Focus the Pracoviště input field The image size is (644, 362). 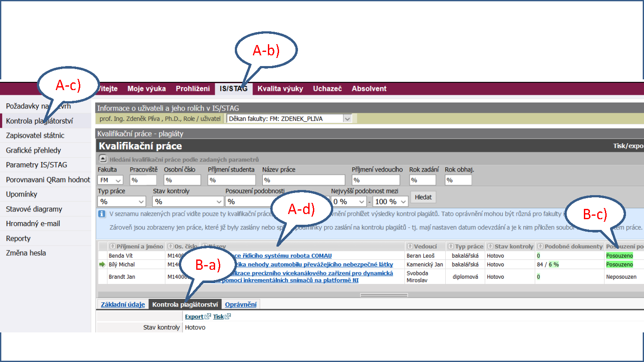tap(143, 180)
